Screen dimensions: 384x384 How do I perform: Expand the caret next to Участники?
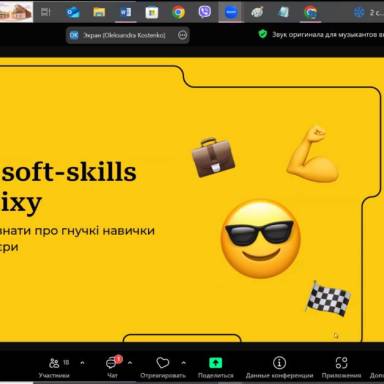(82, 363)
